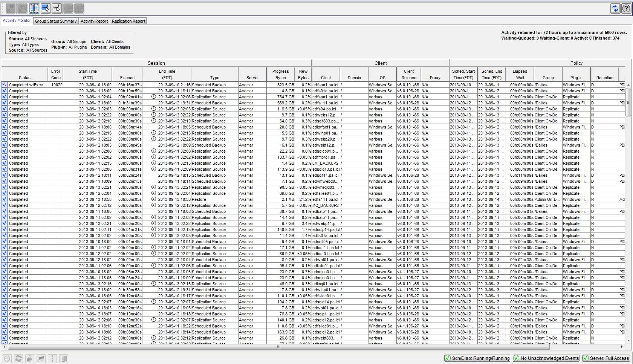Screen dimensions: 633x364
Task: Click the No Unacknowledged Events button
Action: 546,358
